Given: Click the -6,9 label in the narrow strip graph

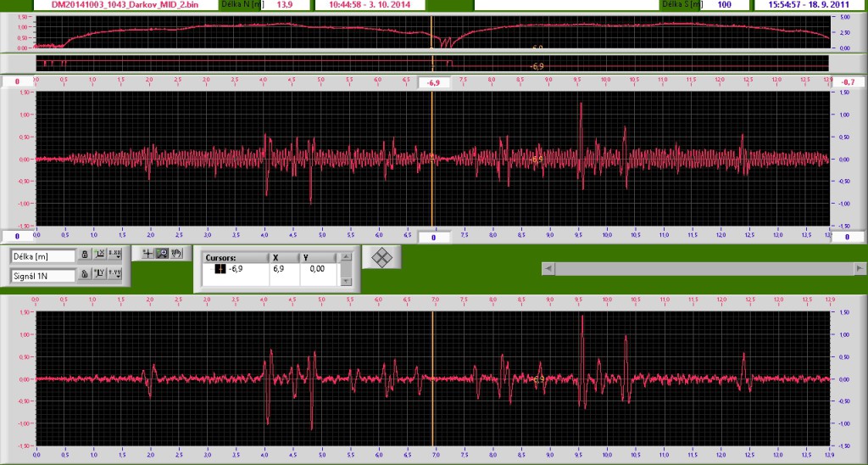Looking at the screenshot, I should pyautogui.click(x=537, y=66).
